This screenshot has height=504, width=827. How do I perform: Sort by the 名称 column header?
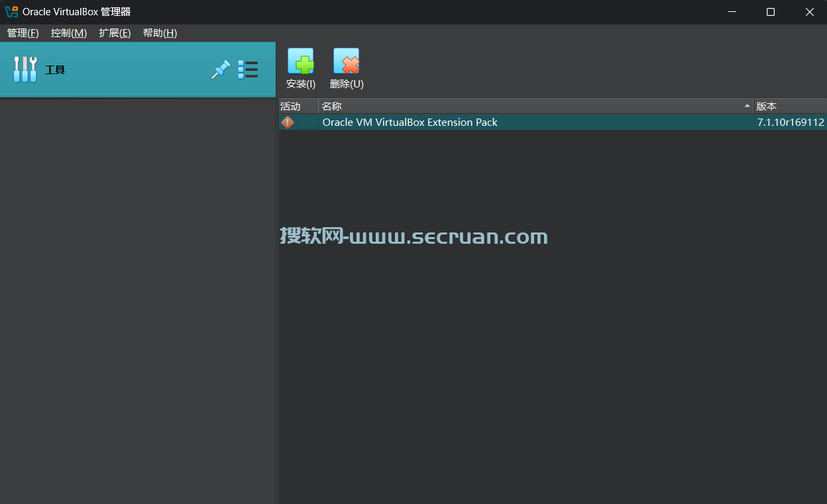click(x=536, y=106)
